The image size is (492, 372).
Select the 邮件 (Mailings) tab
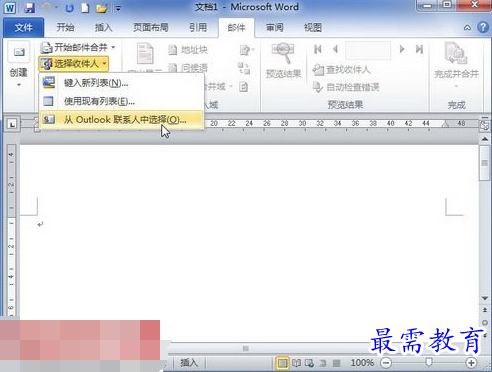236,27
